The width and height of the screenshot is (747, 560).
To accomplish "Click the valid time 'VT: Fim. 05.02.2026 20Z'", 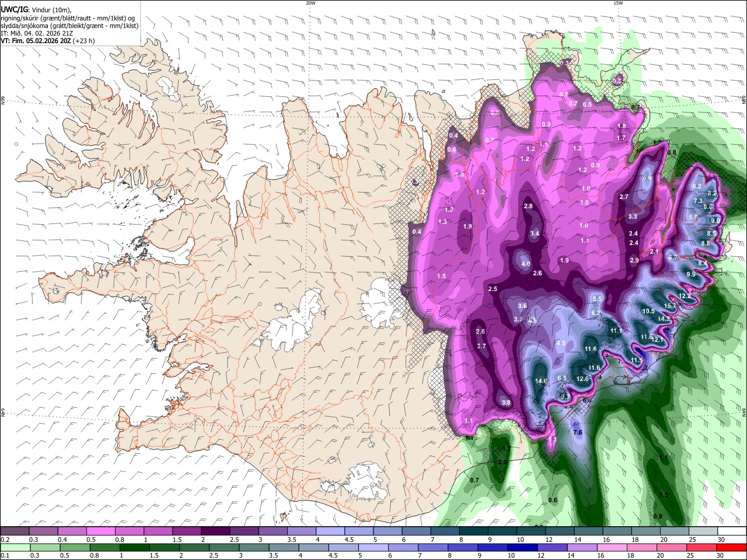I will [x=36, y=41].
